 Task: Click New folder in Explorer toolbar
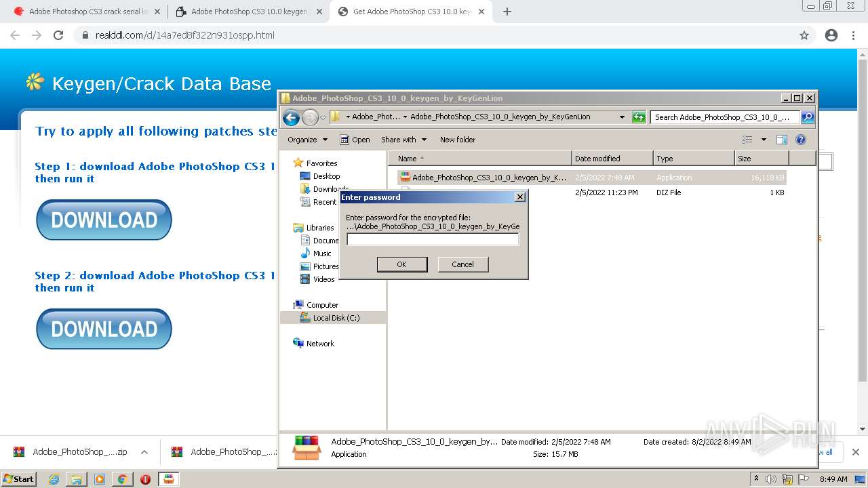[x=458, y=140]
